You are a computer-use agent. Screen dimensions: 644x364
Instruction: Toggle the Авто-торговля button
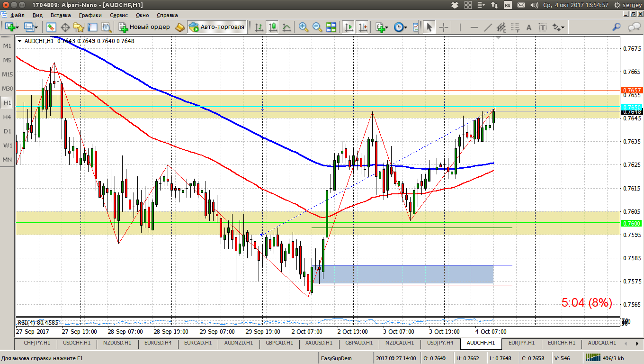217,27
